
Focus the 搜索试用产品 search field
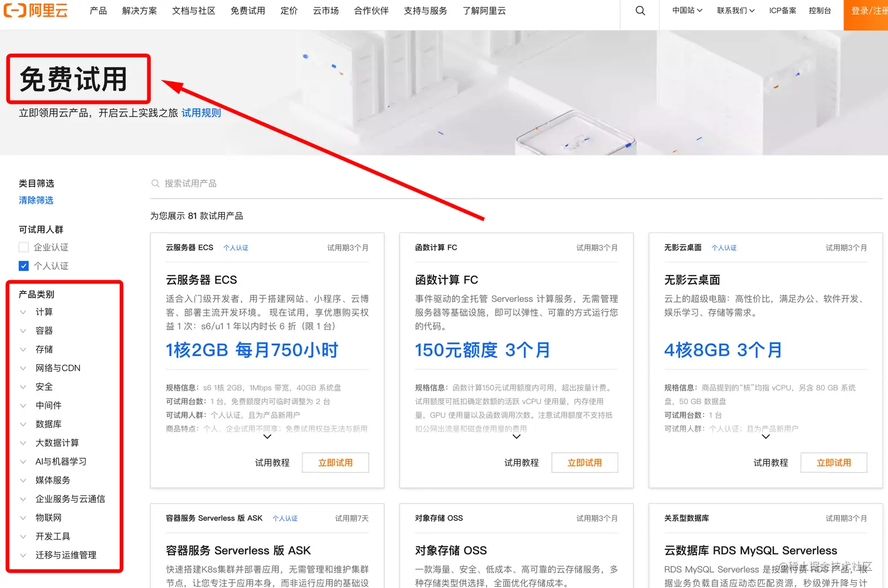[516, 183]
